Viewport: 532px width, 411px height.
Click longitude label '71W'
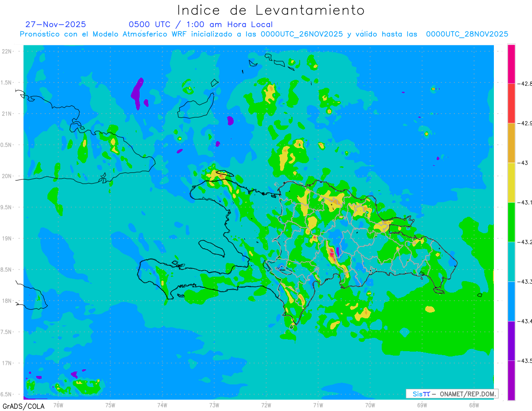click(318, 405)
